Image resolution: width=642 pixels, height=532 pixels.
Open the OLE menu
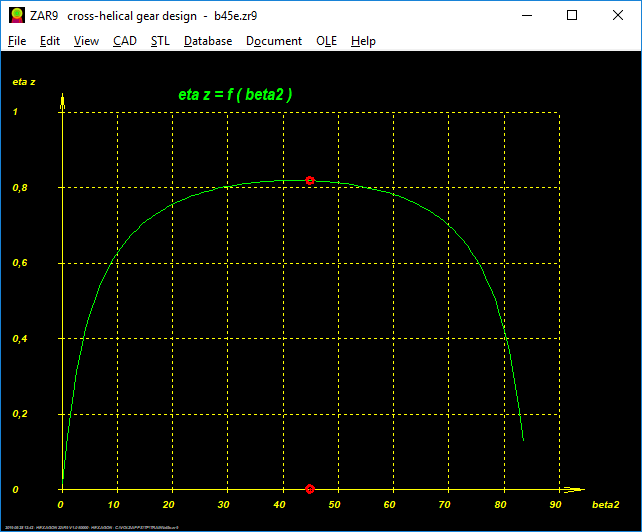point(327,41)
